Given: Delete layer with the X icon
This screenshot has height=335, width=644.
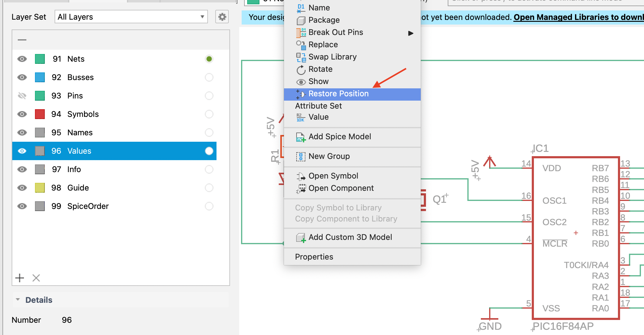Looking at the screenshot, I should pos(36,278).
